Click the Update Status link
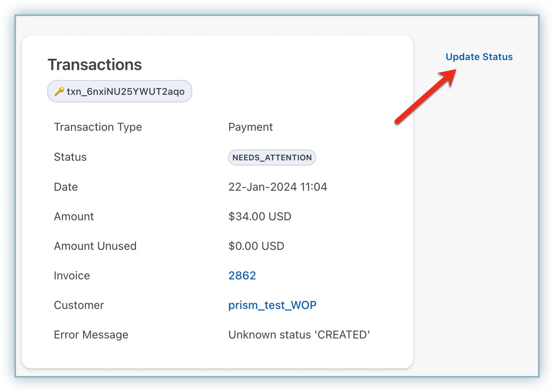Viewport: 554px width, 392px height. pos(479,57)
